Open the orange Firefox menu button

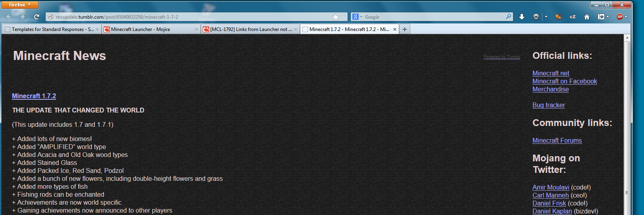click(20, 5)
